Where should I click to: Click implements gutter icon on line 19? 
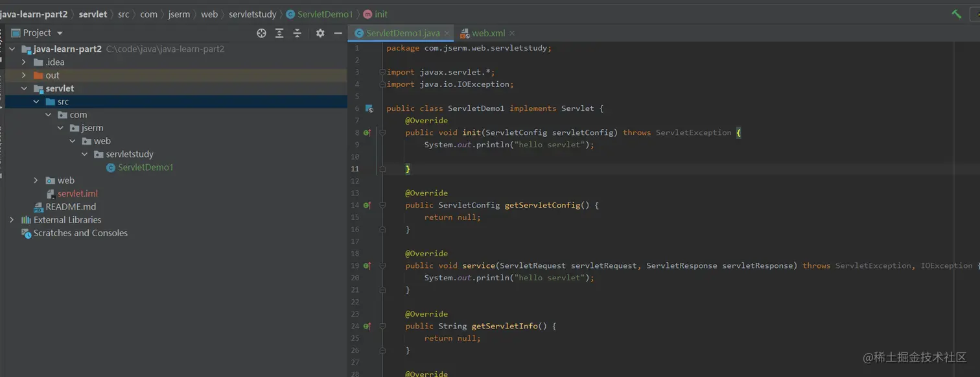coord(367,265)
